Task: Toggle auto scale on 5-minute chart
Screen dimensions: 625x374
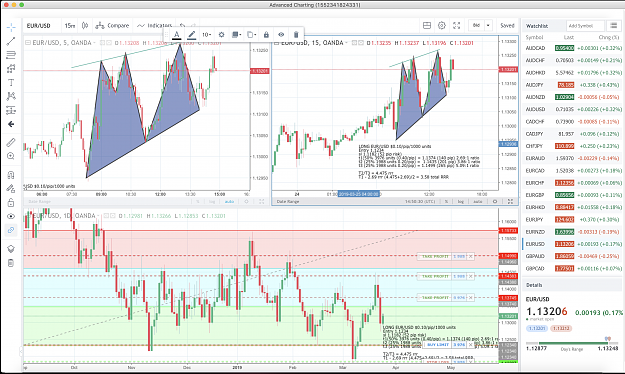Action: tap(229, 202)
